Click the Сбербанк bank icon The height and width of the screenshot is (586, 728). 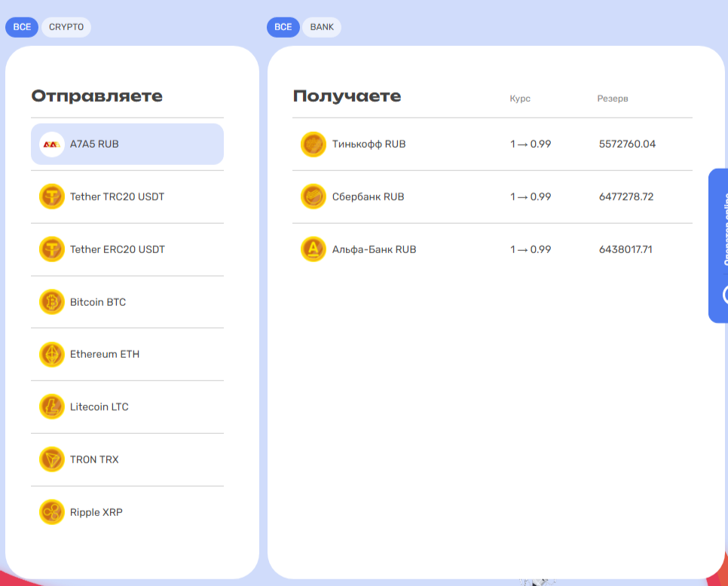tap(314, 197)
